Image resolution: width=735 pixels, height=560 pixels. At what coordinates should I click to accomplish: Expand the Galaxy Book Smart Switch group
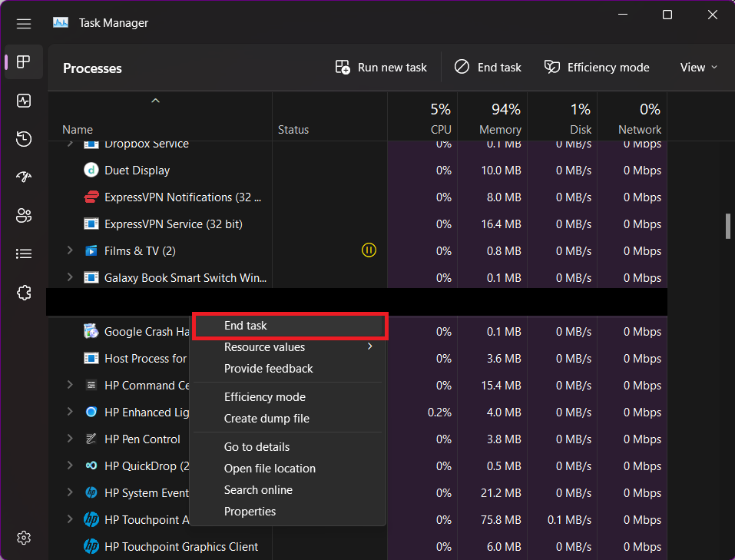pyautogui.click(x=70, y=277)
